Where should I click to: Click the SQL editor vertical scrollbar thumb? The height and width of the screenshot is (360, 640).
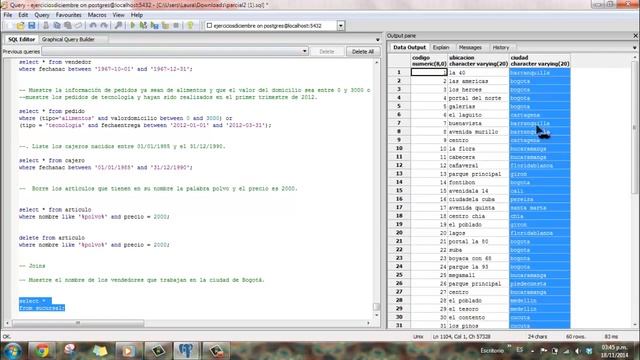pos(376,307)
